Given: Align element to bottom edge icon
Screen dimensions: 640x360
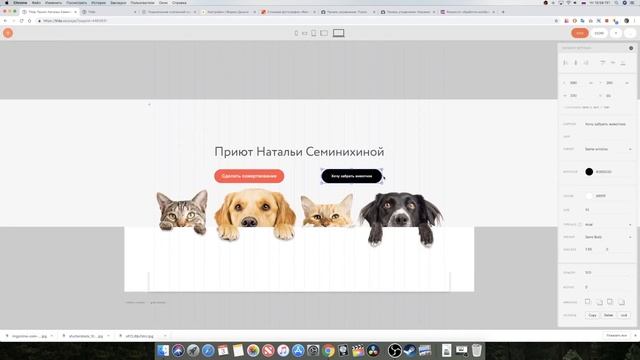Looking at the screenshot, I should pos(623,63).
